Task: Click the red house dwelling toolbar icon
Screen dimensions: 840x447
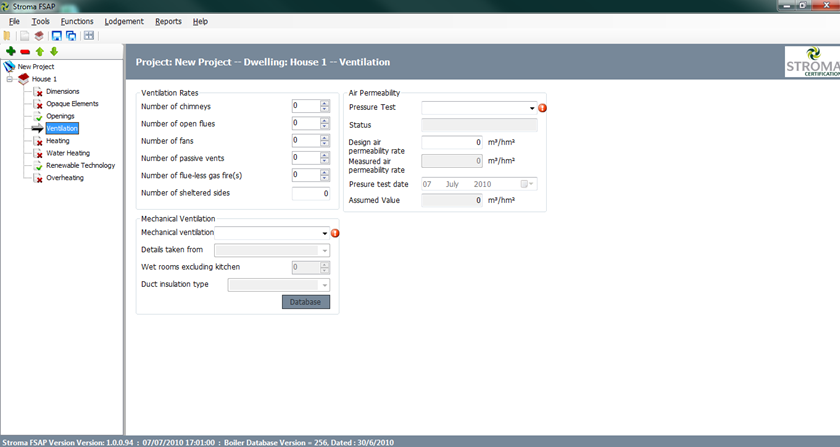Action: [x=39, y=36]
